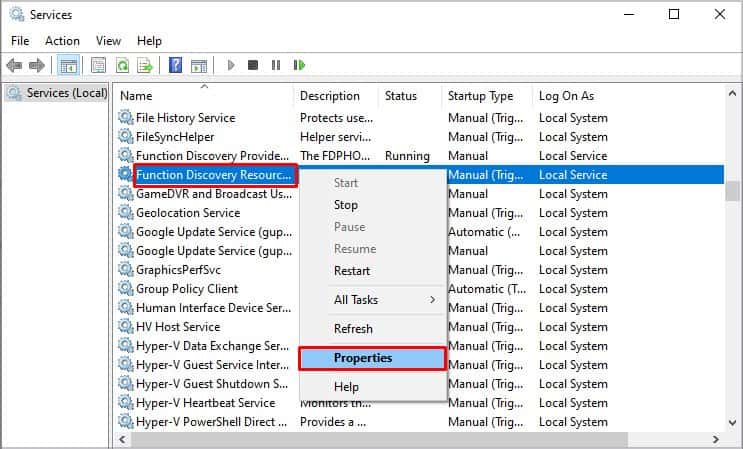Click gear icon beside Hyper-V Data Exchange Service
The image size is (743, 449).
coord(126,345)
